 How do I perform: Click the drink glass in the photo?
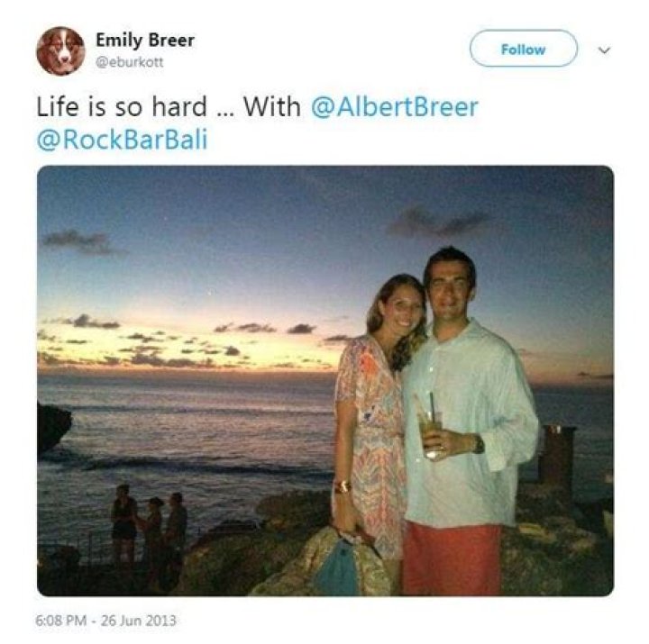click(x=432, y=432)
